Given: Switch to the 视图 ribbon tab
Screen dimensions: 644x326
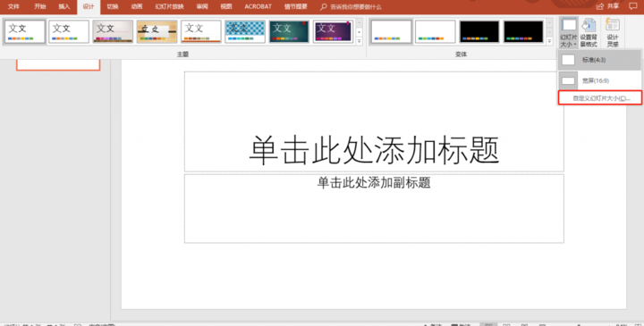Looking at the screenshot, I should tap(226, 6).
